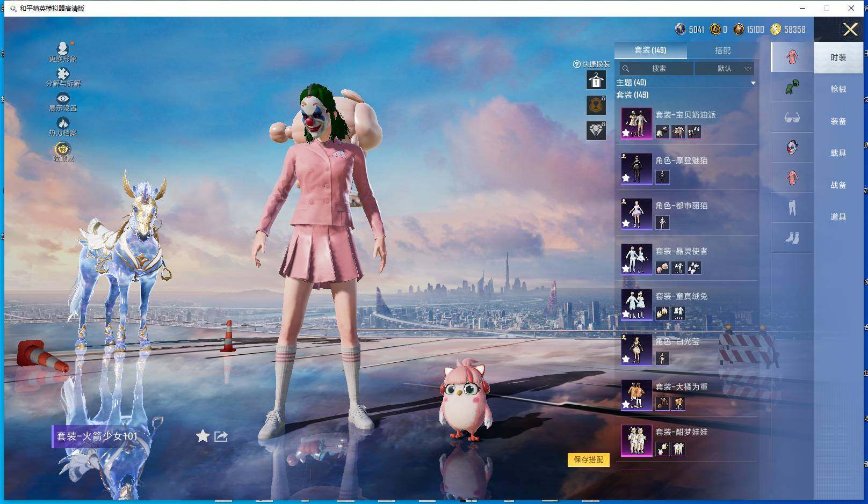This screenshot has height=504, width=868.
Task: Open the 枪械 side tab
Action: [x=838, y=89]
